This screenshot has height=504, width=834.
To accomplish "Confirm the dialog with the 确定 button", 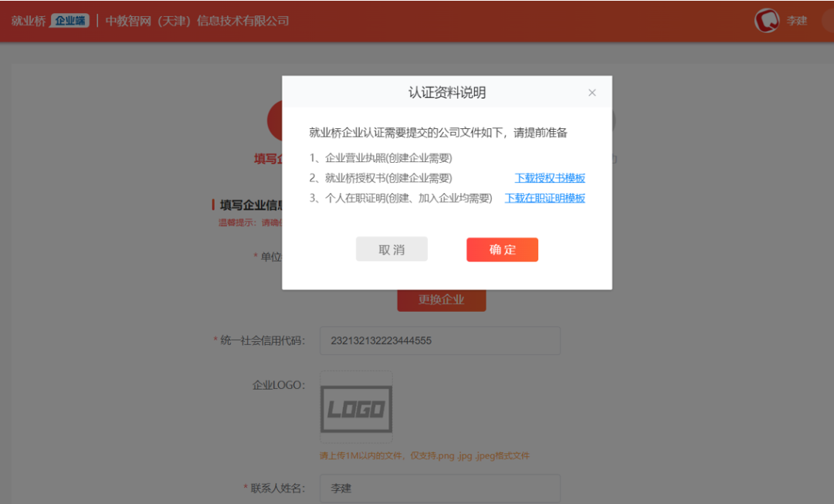I will point(502,249).
